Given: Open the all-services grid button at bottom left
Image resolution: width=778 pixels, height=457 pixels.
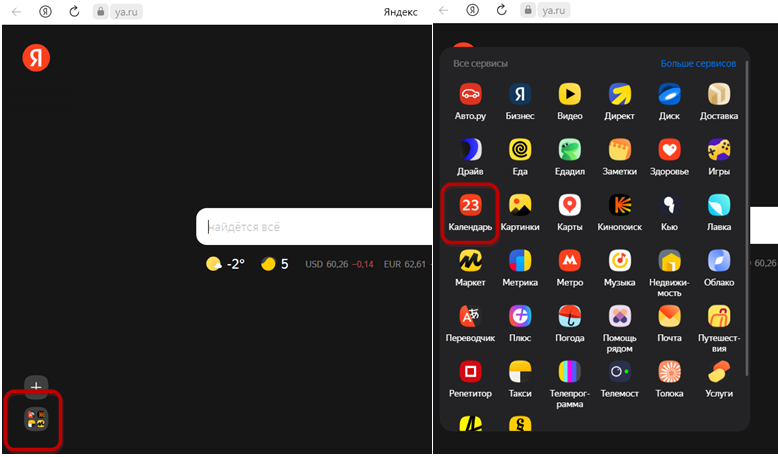Looking at the screenshot, I should [36, 419].
